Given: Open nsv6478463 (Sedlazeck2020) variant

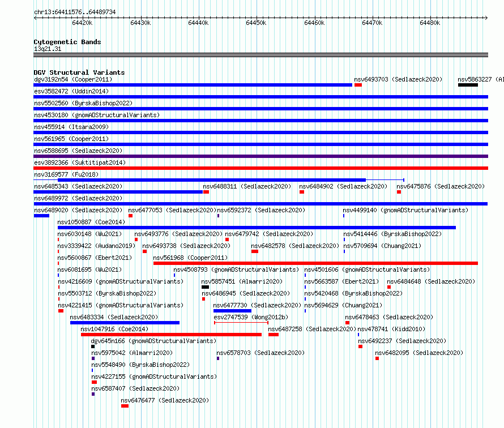Looking at the screenshot, I should [x=389, y=317].
